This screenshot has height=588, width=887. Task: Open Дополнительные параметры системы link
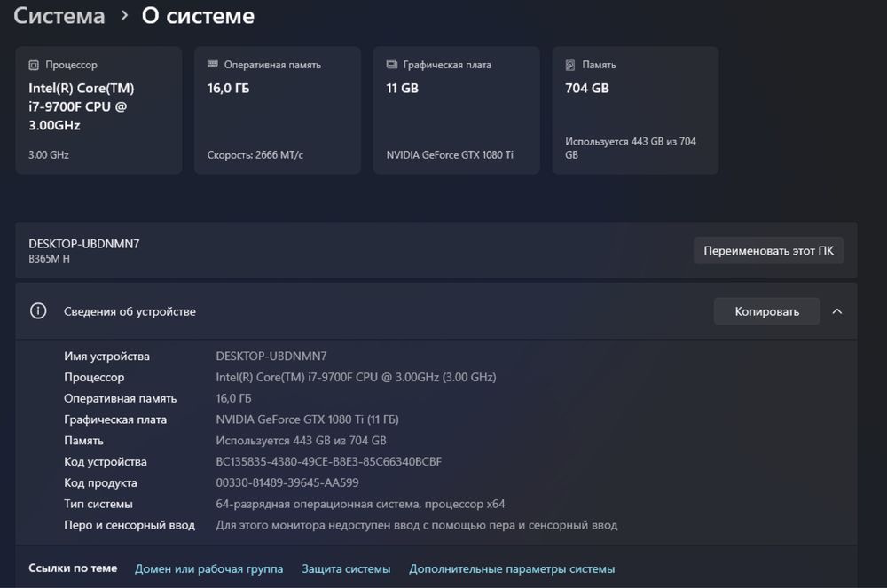pyautogui.click(x=512, y=568)
